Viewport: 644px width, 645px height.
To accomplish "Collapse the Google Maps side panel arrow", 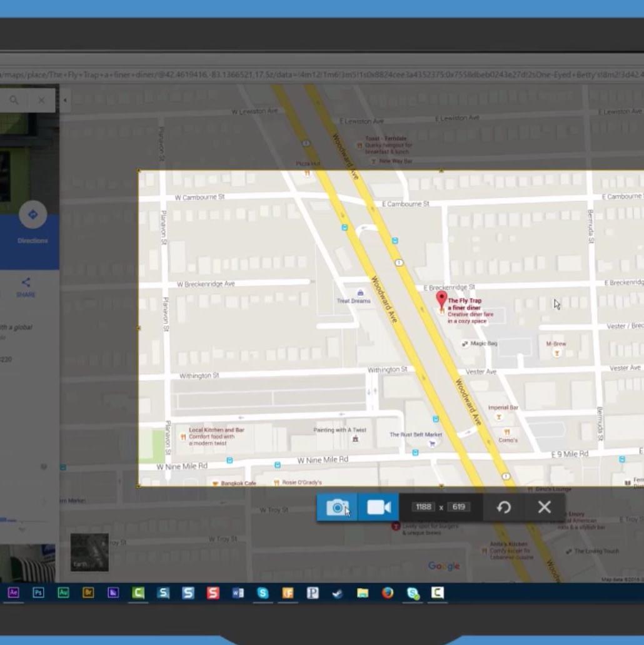I will pyautogui.click(x=65, y=100).
